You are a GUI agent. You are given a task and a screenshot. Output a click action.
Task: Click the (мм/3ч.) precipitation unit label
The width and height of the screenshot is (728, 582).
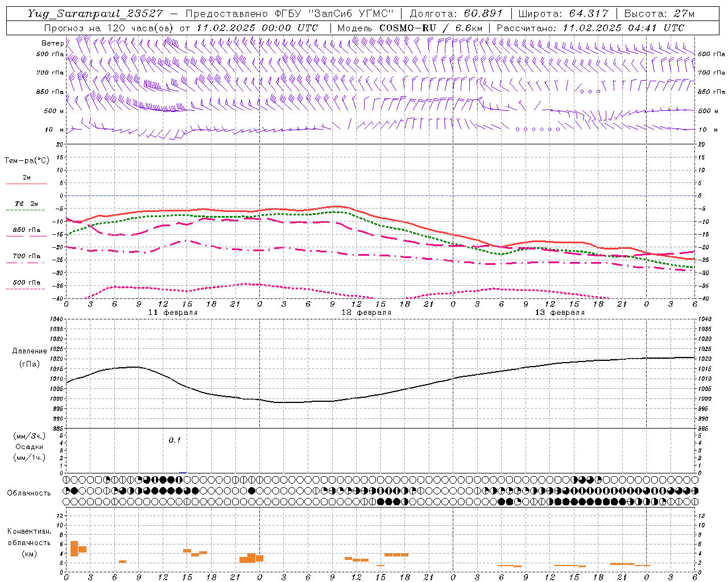pos(29,436)
